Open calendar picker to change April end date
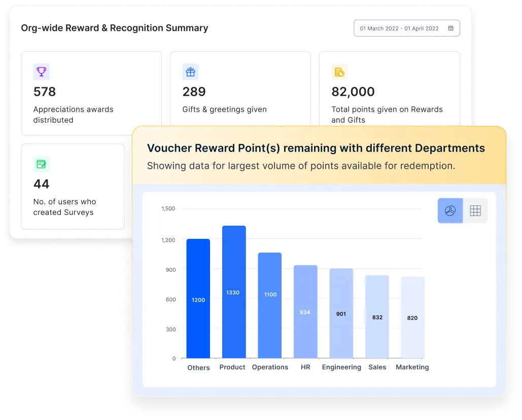The height and width of the screenshot is (420, 522). click(450, 28)
